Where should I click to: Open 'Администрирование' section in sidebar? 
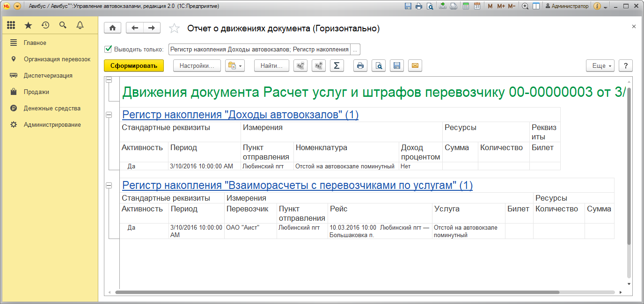pos(52,124)
